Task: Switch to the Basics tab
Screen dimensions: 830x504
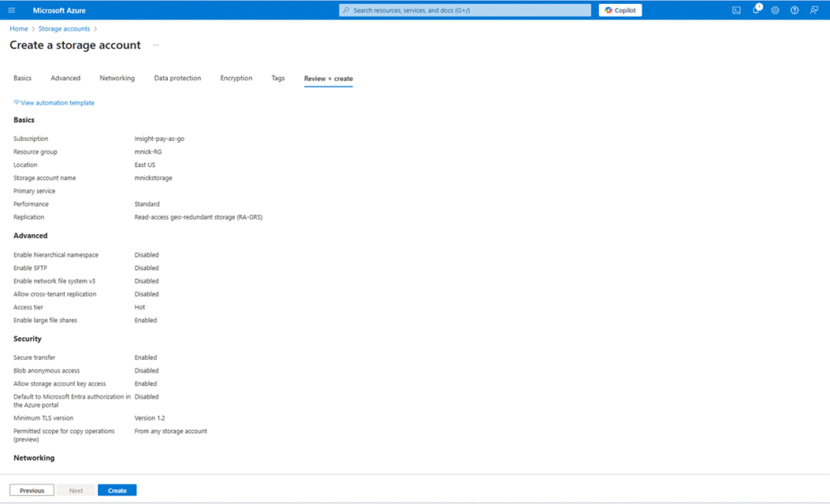Action: click(x=23, y=79)
